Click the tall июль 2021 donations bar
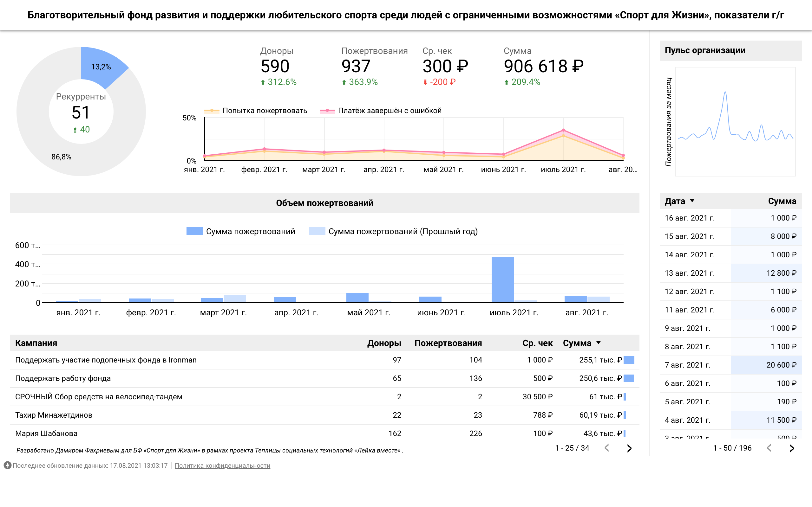The height and width of the screenshot is (507, 812). (x=502, y=279)
